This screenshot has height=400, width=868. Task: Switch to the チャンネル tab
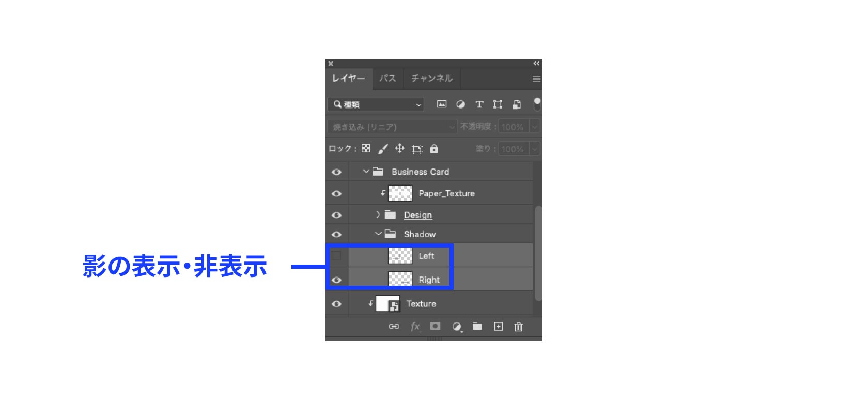(x=432, y=79)
